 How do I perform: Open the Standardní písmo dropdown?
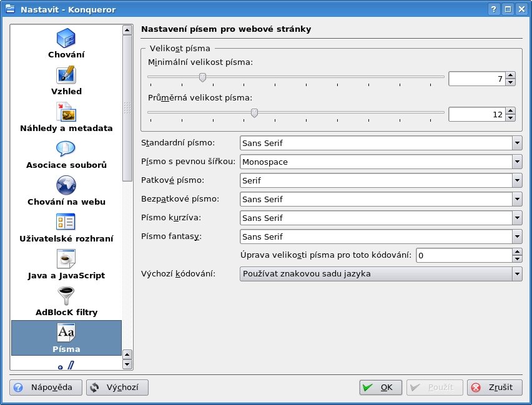click(x=381, y=143)
